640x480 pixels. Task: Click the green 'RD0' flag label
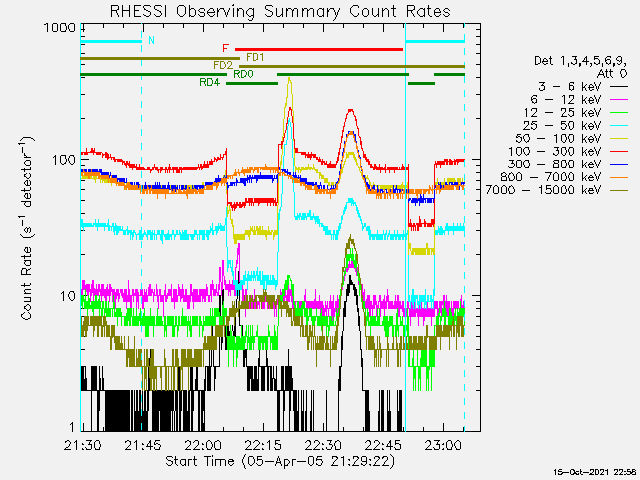243,74
